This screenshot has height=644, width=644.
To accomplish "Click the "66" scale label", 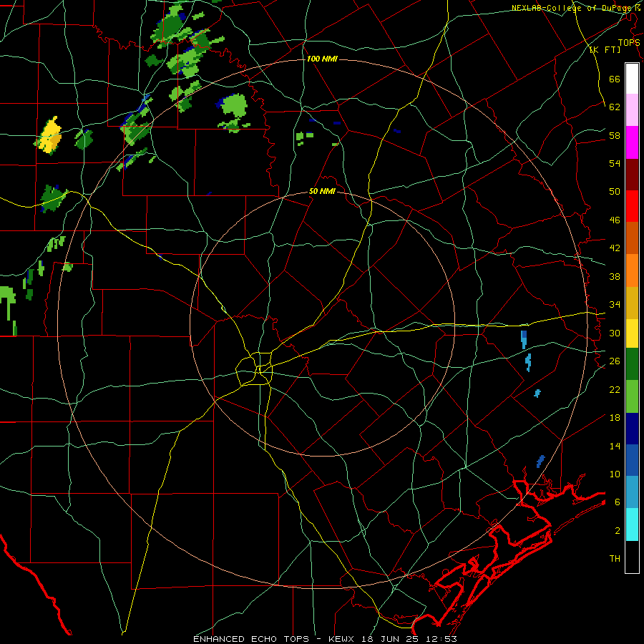I will click(x=615, y=79).
